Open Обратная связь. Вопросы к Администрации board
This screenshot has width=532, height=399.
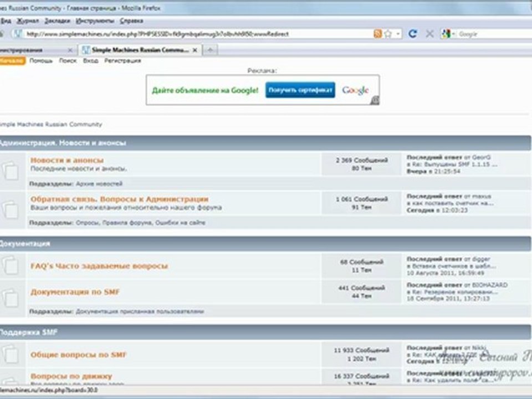click(x=120, y=199)
